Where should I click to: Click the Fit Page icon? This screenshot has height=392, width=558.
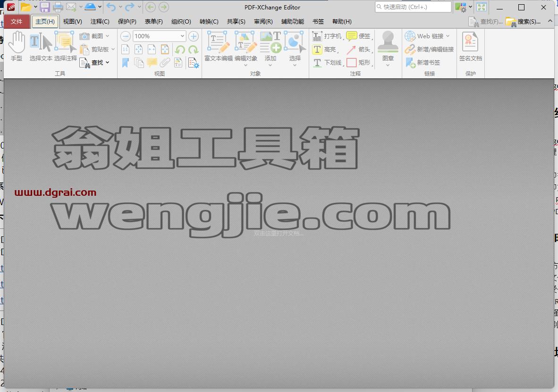[x=138, y=50]
